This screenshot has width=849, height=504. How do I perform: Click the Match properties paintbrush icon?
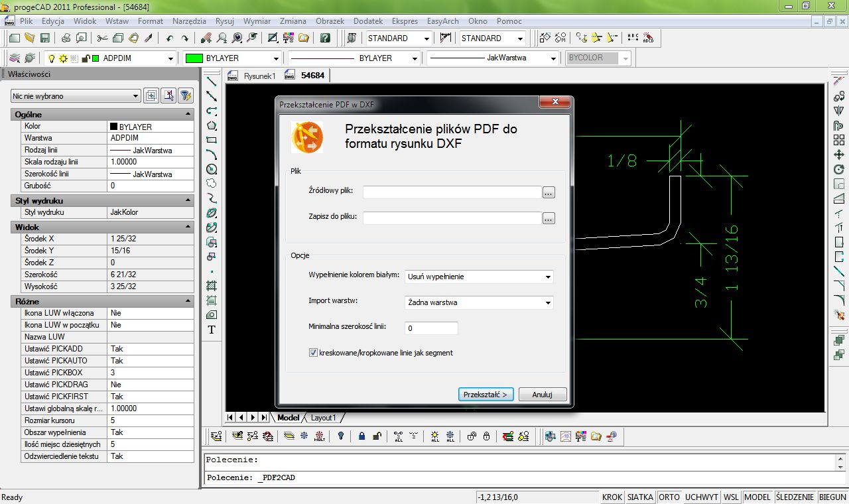coord(149,38)
